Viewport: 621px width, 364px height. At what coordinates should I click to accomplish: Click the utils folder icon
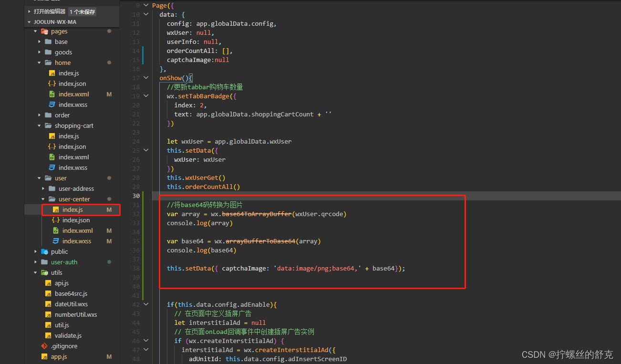tap(45, 273)
